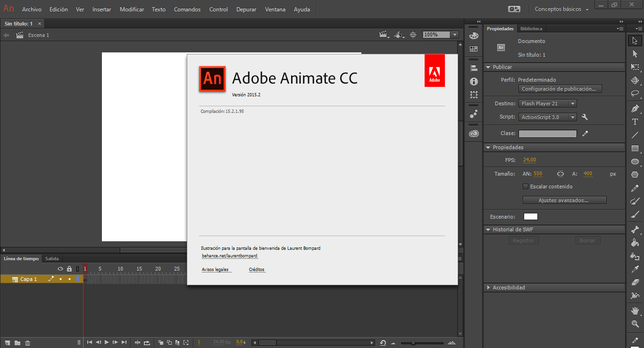Toggle visibility of all layers eye icon

[60, 269]
